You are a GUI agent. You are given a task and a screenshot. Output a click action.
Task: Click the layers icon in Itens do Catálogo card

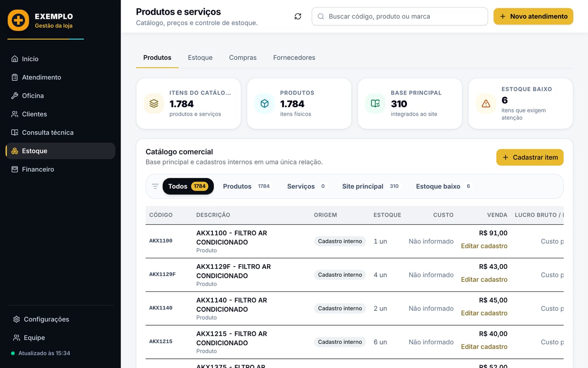pyautogui.click(x=154, y=103)
